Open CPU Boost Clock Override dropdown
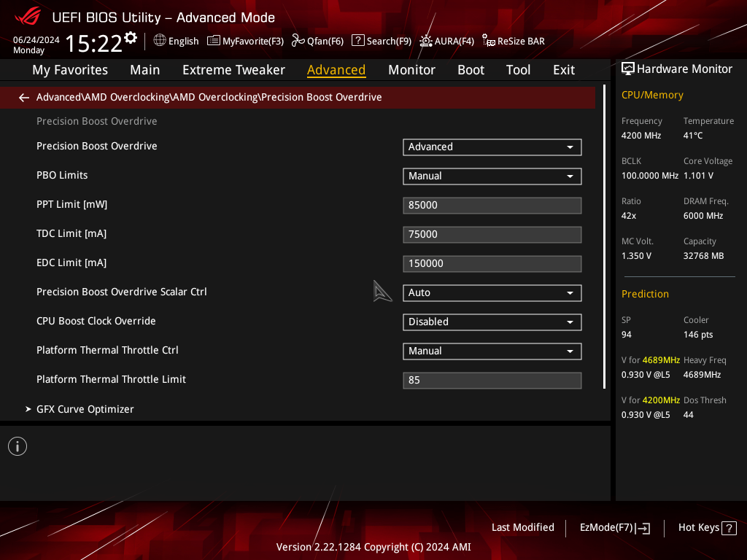Viewport: 747px width, 560px height. 492,322
